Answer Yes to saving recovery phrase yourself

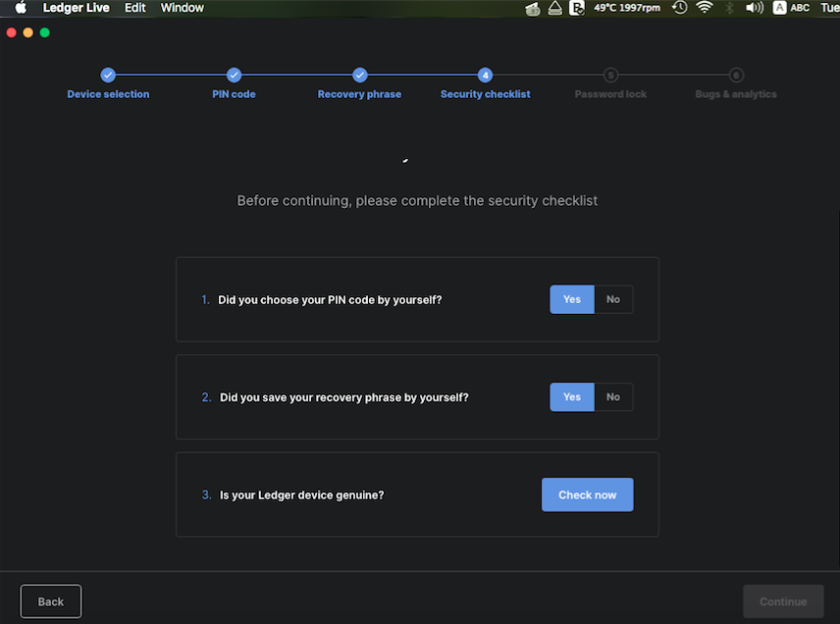[571, 397]
